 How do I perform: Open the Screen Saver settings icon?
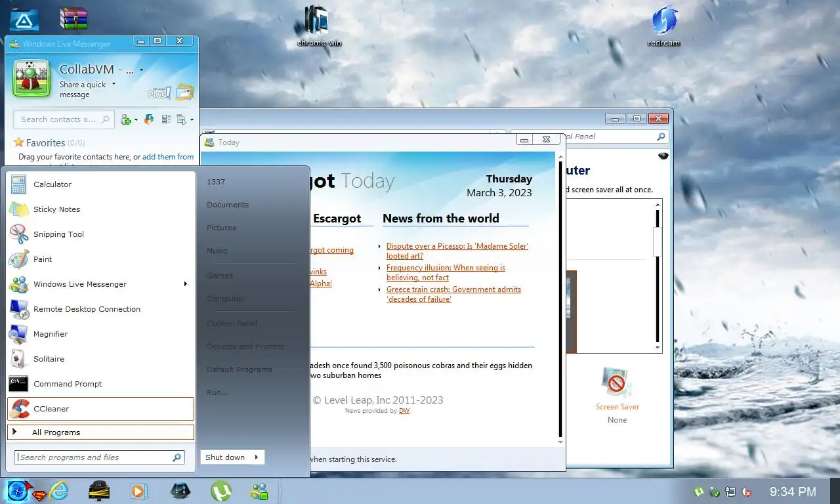pyautogui.click(x=616, y=382)
